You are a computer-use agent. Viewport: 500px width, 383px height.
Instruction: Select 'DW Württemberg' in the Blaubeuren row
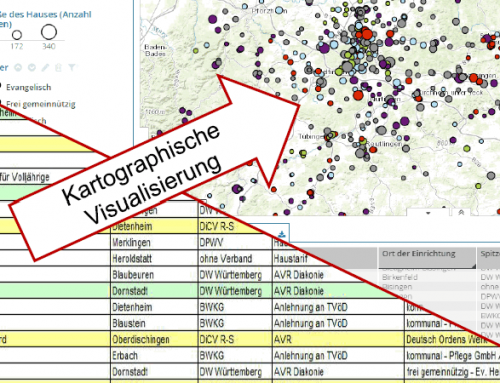pos(235,275)
